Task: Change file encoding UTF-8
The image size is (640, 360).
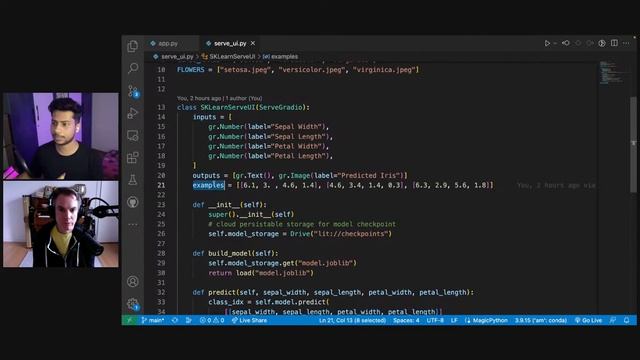Action: [x=435, y=320]
